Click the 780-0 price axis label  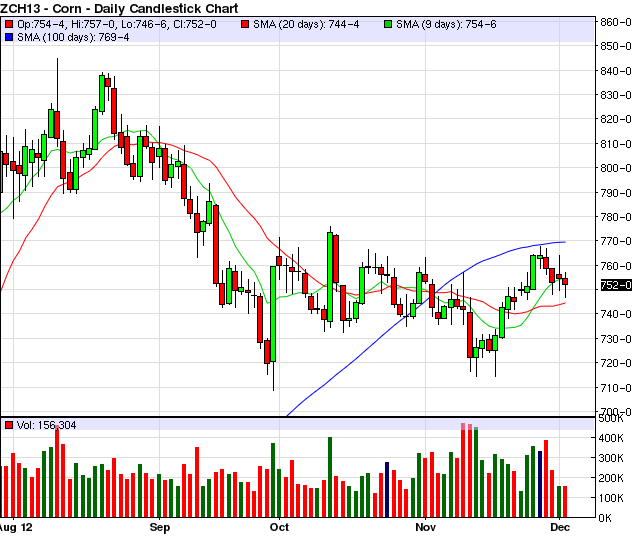pyautogui.click(x=616, y=217)
